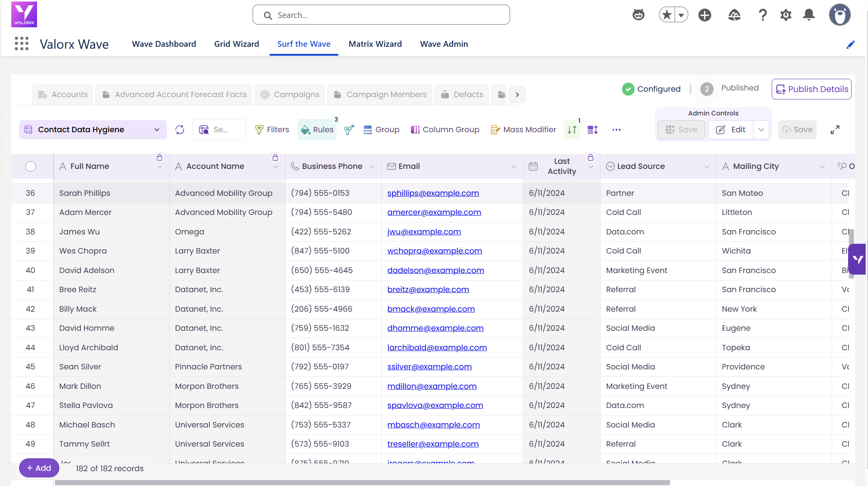Screen dimensions: 868x486
Task: Open the Lead Source column menu chevron
Action: click(707, 167)
